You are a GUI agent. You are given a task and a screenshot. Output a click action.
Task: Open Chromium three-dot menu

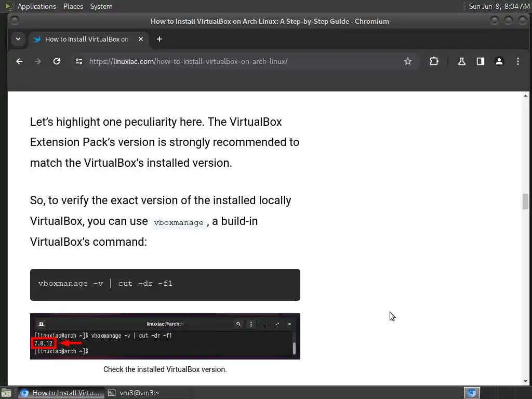click(518, 61)
